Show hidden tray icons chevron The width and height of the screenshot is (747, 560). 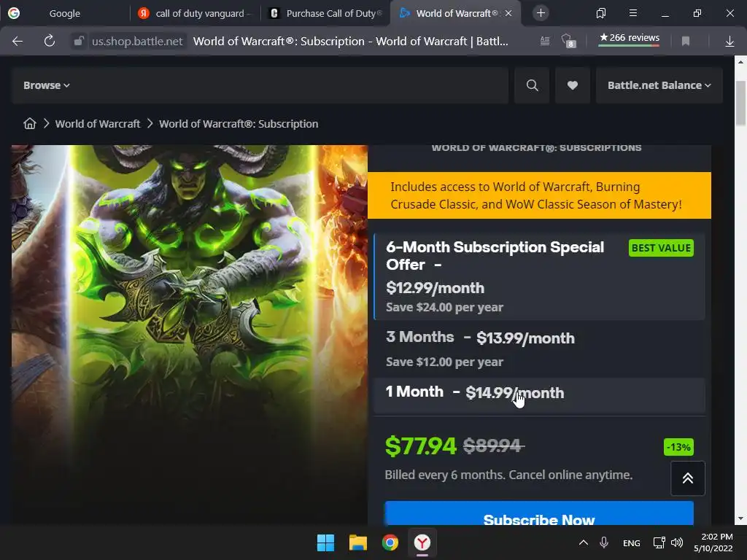coord(583,542)
